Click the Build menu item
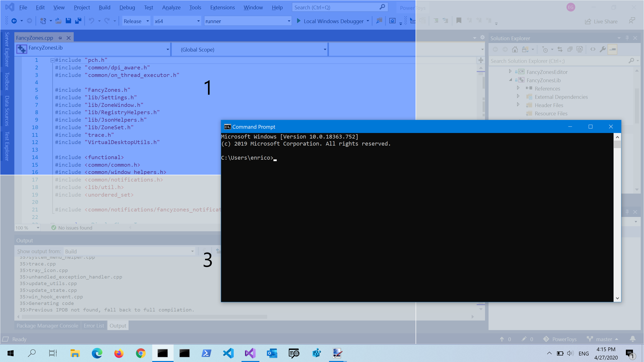644x362 pixels. tap(104, 7)
